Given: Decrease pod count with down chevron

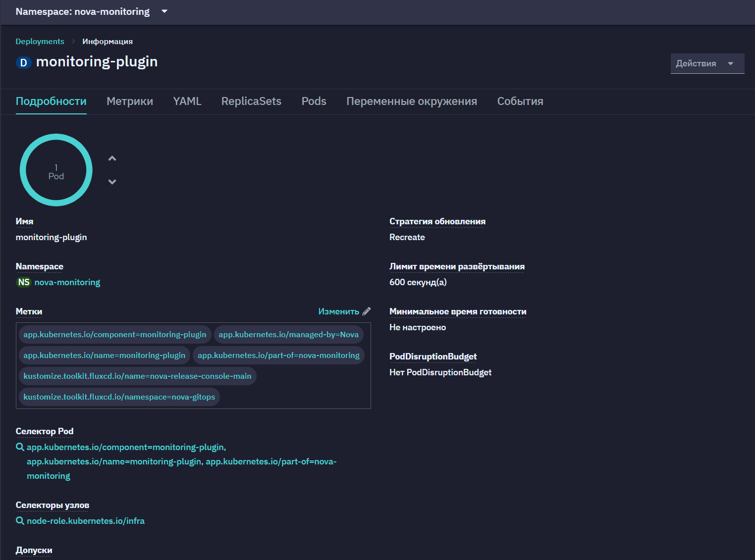Looking at the screenshot, I should [x=112, y=182].
